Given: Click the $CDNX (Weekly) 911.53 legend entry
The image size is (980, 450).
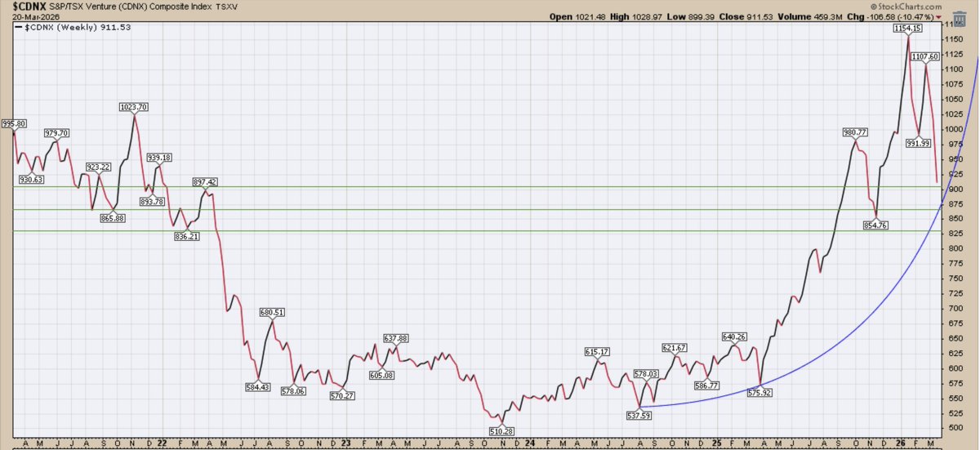Looking at the screenshot, I should pos(72,27).
